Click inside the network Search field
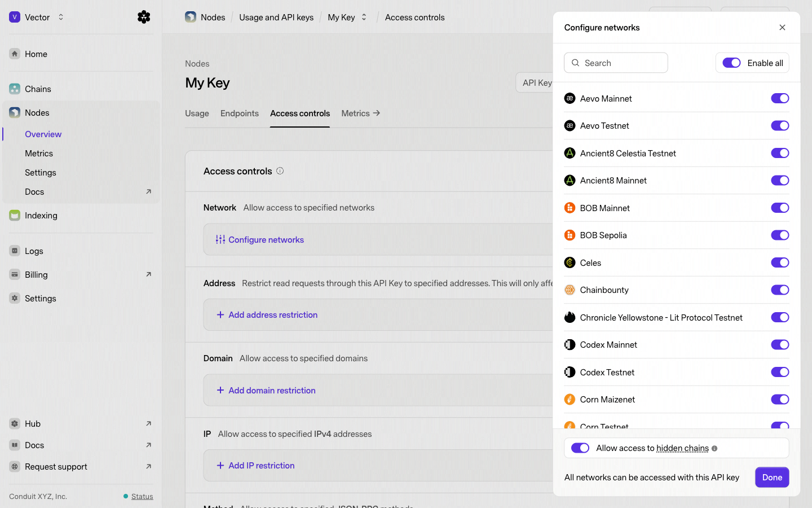Image resolution: width=812 pixels, height=508 pixels. pos(615,63)
